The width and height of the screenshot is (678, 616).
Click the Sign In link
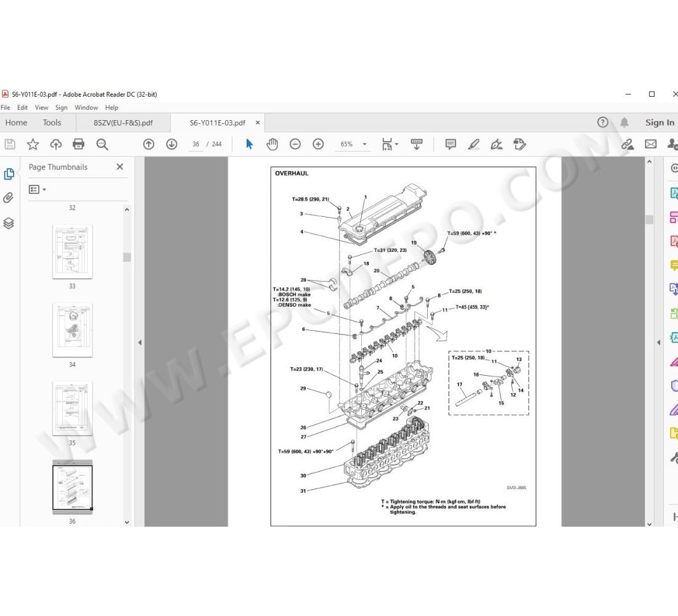pyautogui.click(x=660, y=123)
